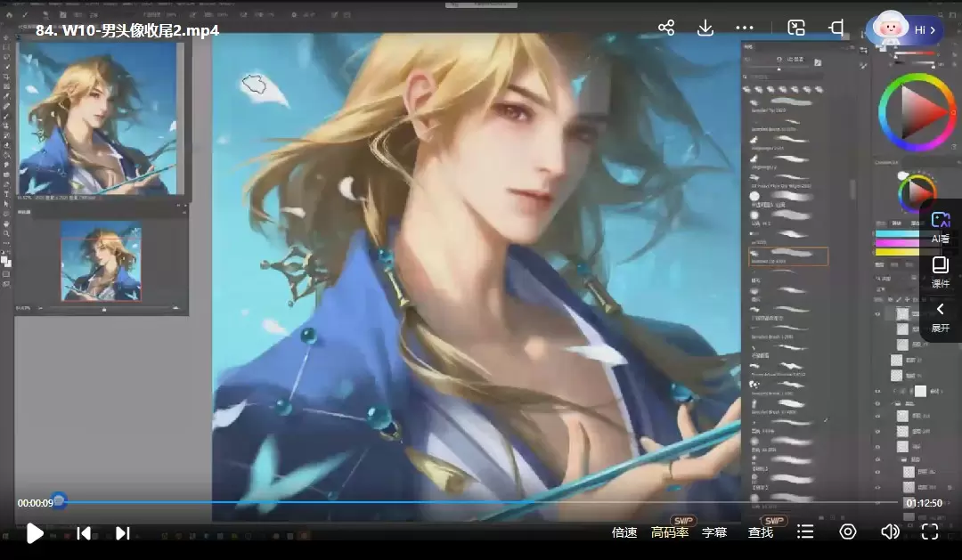This screenshot has height=560, width=962.
Task: Click the yellow color slider bar
Action: (897, 252)
